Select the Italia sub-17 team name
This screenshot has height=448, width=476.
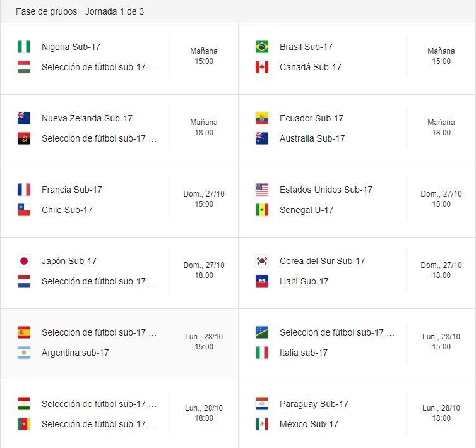click(304, 353)
